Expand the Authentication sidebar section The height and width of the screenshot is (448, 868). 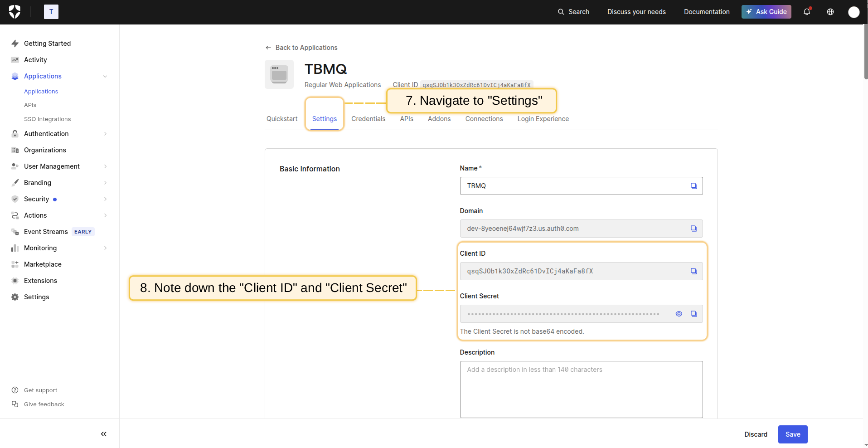(105, 134)
